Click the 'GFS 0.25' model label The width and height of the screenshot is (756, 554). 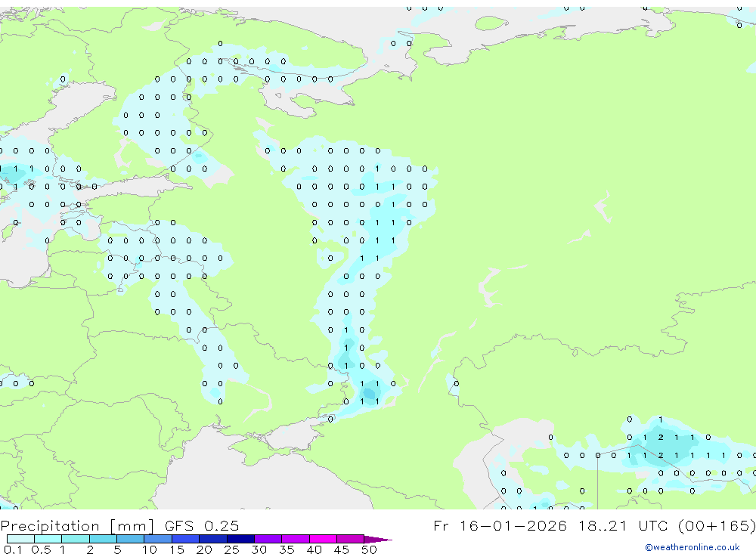202,525
